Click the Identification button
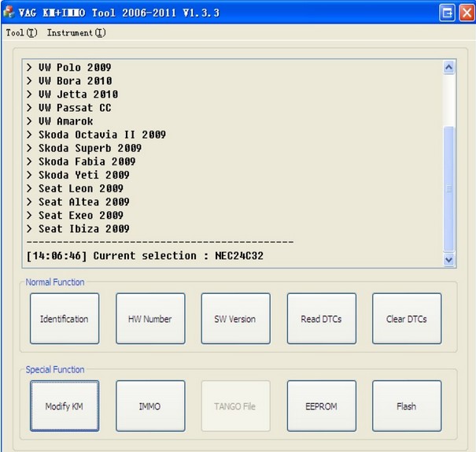 coord(65,319)
